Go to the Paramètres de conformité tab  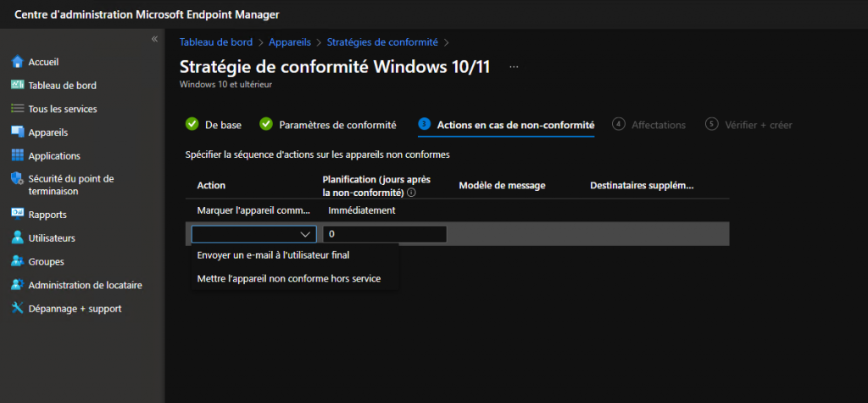tap(337, 125)
